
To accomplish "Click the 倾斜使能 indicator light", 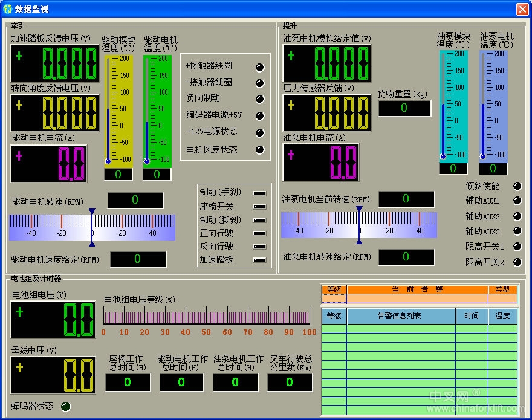I will point(517,186).
